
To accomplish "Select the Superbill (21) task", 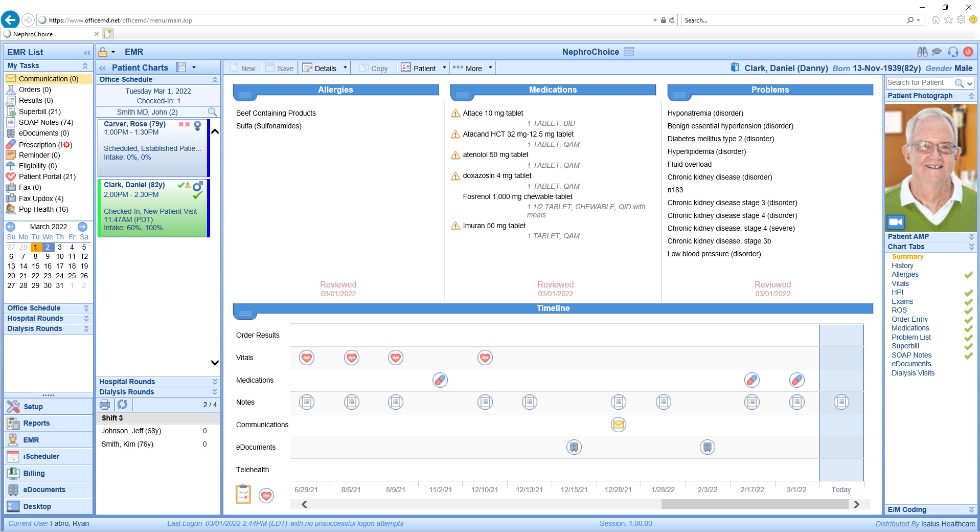I will (x=40, y=112).
